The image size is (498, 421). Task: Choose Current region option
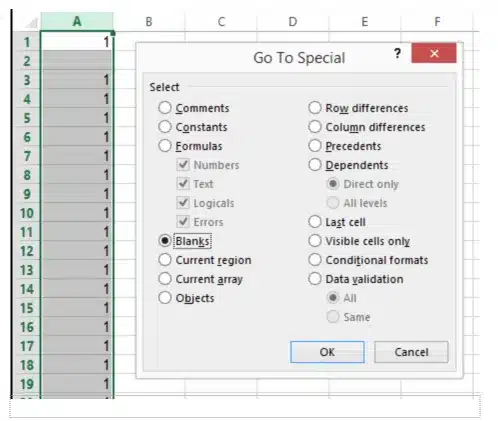165,260
